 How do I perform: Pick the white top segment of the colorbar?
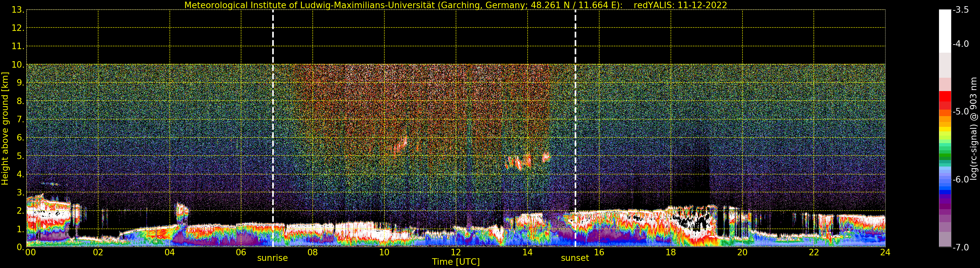pos(945,31)
